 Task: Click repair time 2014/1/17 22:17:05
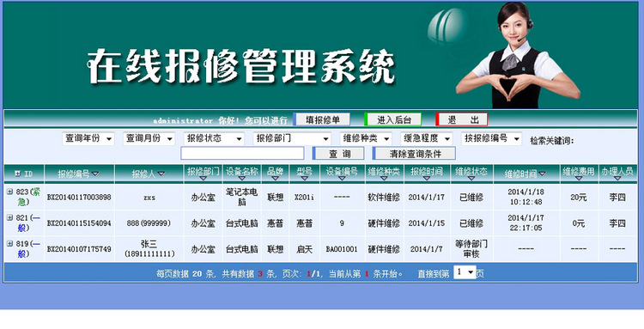pos(526,223)
